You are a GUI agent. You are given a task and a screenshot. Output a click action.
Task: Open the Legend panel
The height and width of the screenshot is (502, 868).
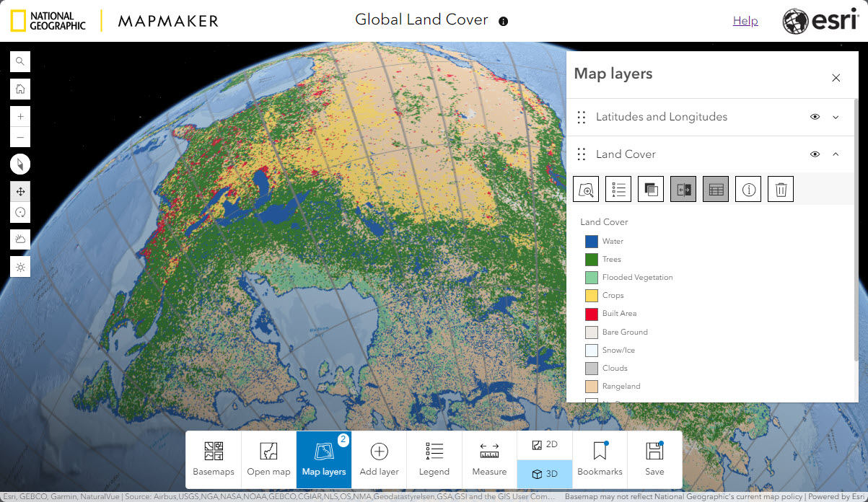point(434,459)
